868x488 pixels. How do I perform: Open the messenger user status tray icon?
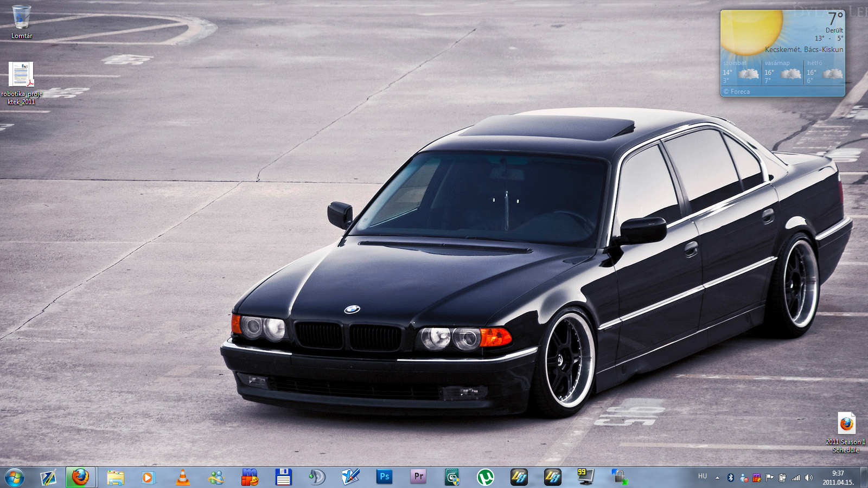tap(744, 478)
